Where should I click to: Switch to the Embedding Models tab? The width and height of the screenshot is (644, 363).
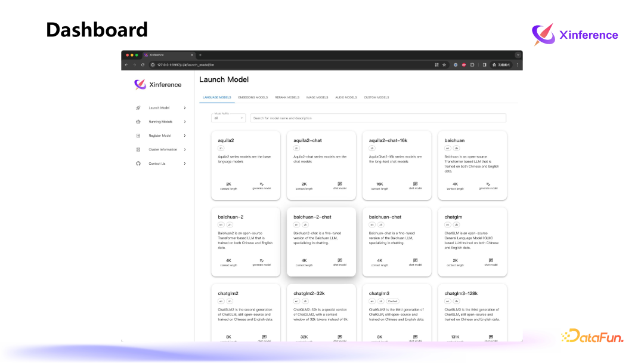(253, 97)
